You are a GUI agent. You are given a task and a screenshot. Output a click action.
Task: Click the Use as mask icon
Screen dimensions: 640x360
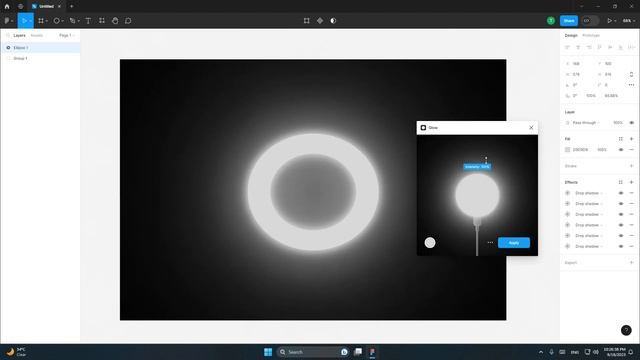click(x=333, y=21)
